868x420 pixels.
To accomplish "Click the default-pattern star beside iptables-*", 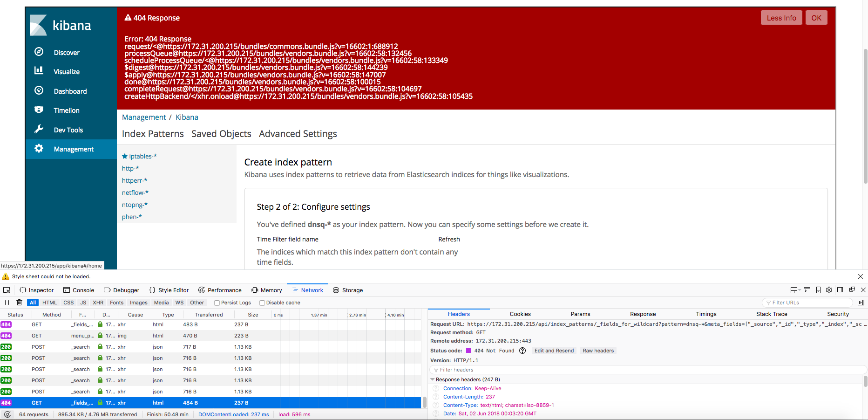I will (x=125, y=156).
